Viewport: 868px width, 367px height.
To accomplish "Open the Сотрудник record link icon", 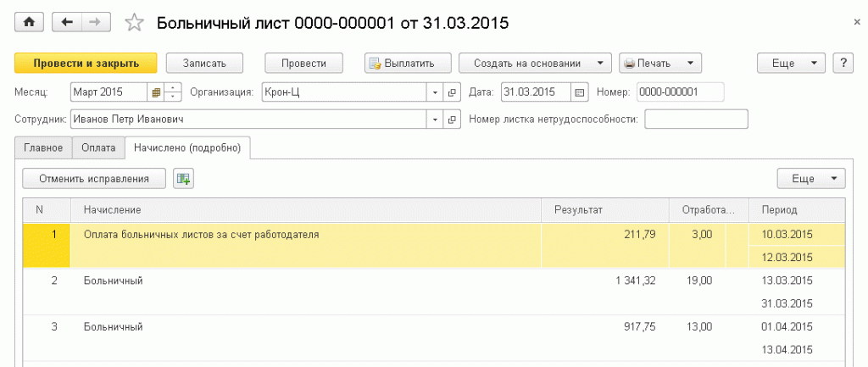I will 452,119.
